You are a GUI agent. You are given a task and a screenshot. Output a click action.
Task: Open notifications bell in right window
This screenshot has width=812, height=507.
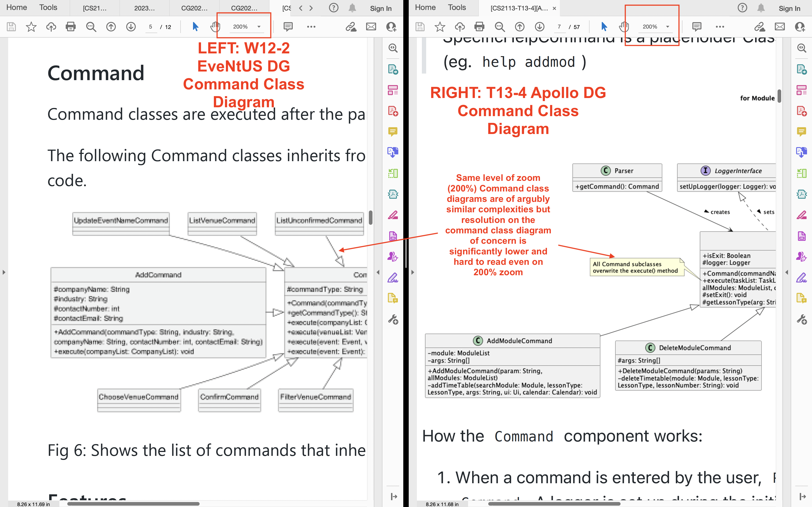pos(761,8)
